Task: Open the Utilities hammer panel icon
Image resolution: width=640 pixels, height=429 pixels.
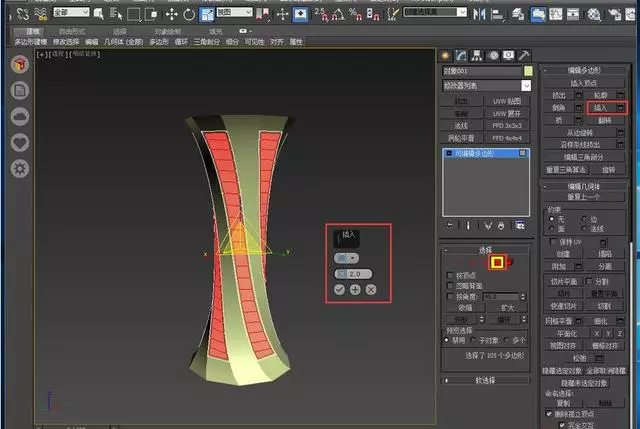Action: point(526,55)
